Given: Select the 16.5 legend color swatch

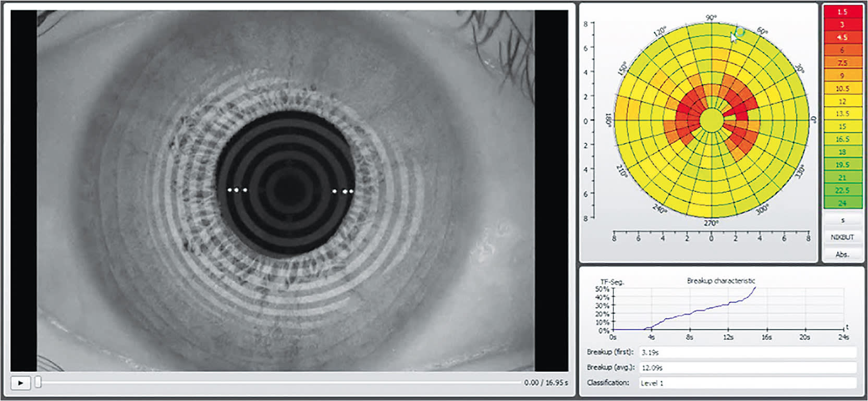Looking at the screenshot, I should [x=842, y=139].
